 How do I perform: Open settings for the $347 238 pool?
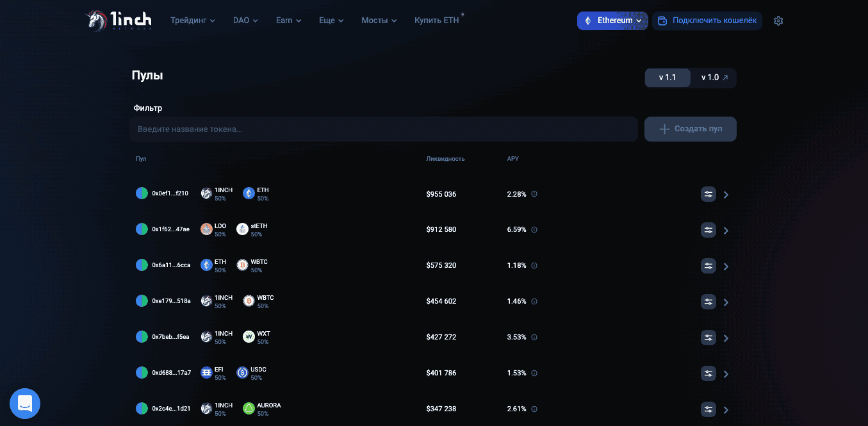(x=708, y=409)
